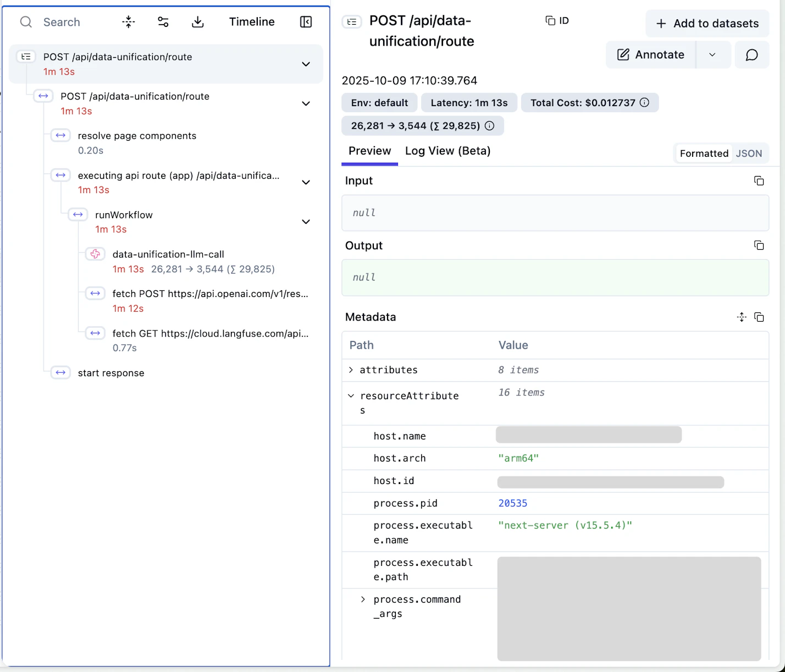Collapse the runWorkflow span

click(x=306, y=222)
